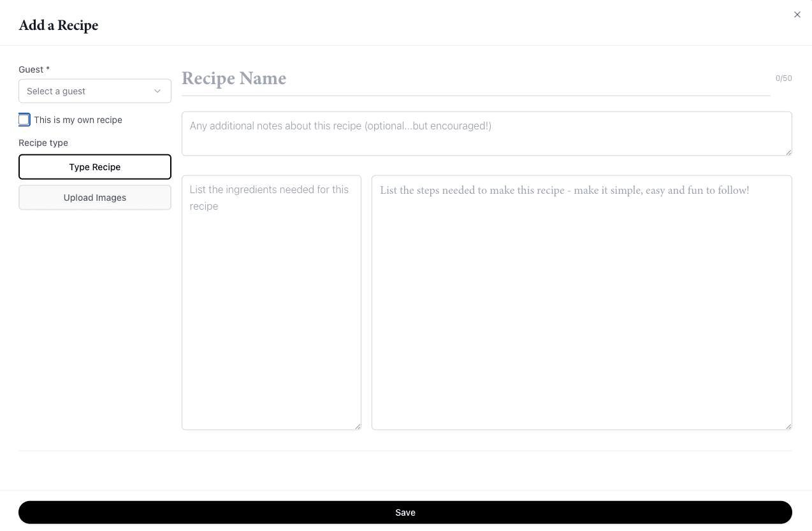
Task: Click the guest dropdown chevron icon
Action: 157,91
